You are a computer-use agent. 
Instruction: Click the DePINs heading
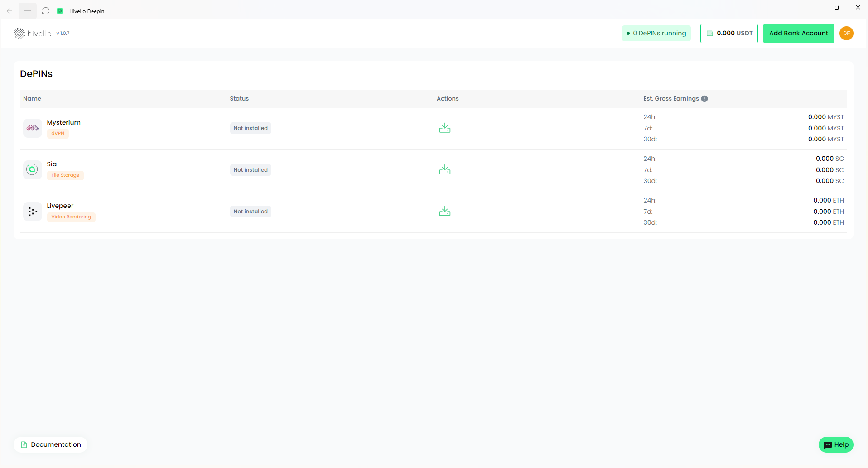[x=36, y=73]
